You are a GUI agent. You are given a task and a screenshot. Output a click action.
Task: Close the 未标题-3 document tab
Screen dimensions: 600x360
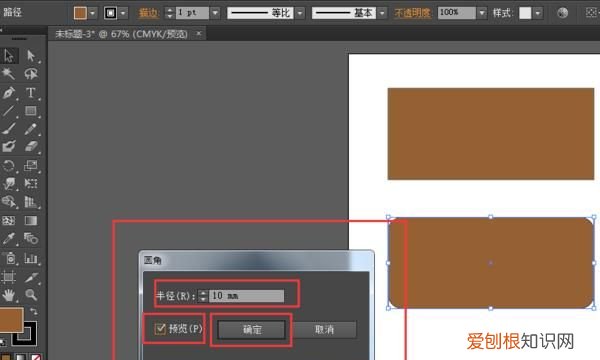[199, 34]
